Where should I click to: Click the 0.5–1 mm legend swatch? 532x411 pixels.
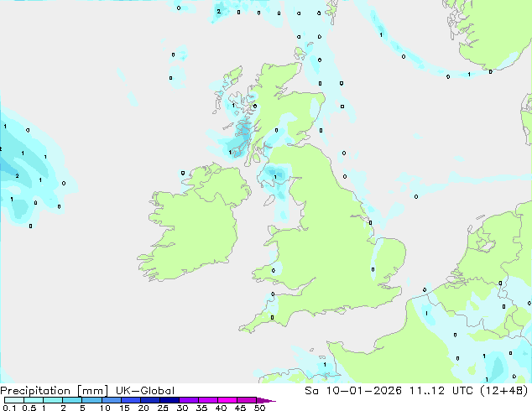pos(34,400)
